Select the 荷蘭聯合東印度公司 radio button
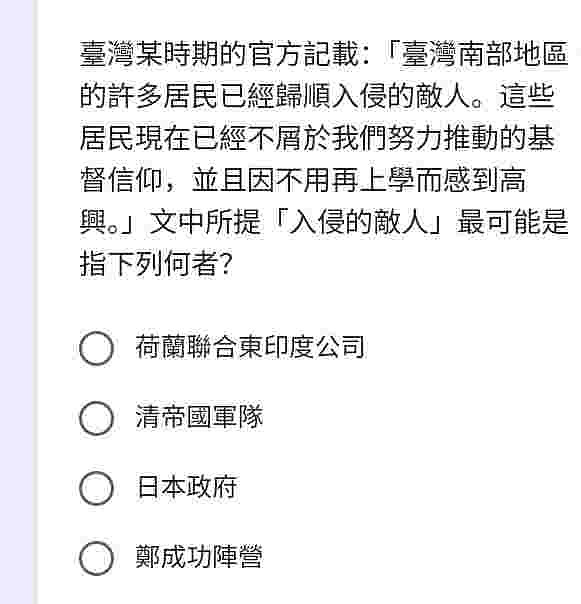The image size is (581, 604). point(96,348)
